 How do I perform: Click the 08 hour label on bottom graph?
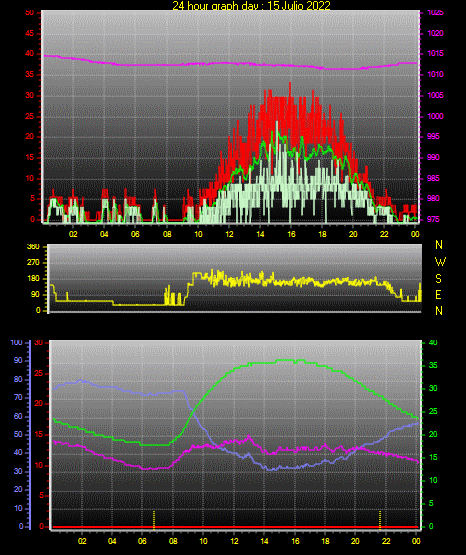(x=173, y=541)
